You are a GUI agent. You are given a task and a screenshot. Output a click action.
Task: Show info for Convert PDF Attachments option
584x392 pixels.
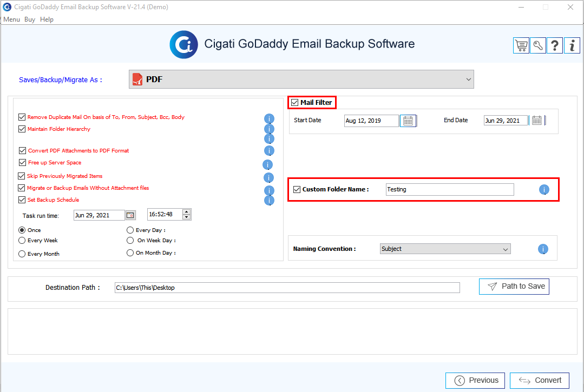click(x=269, y=151)
